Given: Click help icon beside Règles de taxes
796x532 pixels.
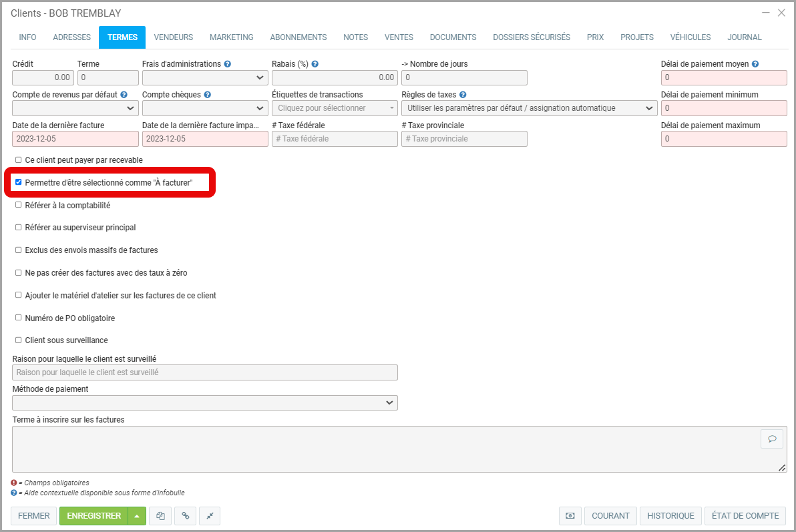Looking at the screenshot, I should pyautogui.click(x=463, y=95).
